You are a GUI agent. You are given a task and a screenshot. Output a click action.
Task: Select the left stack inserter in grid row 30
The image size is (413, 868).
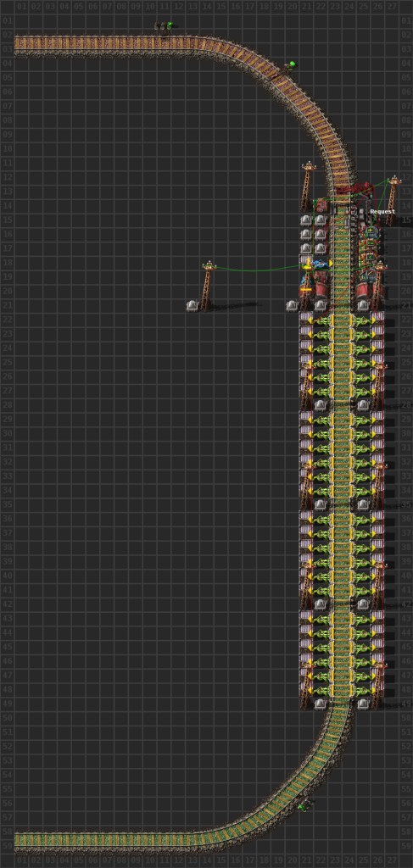[x=321, y=434]
